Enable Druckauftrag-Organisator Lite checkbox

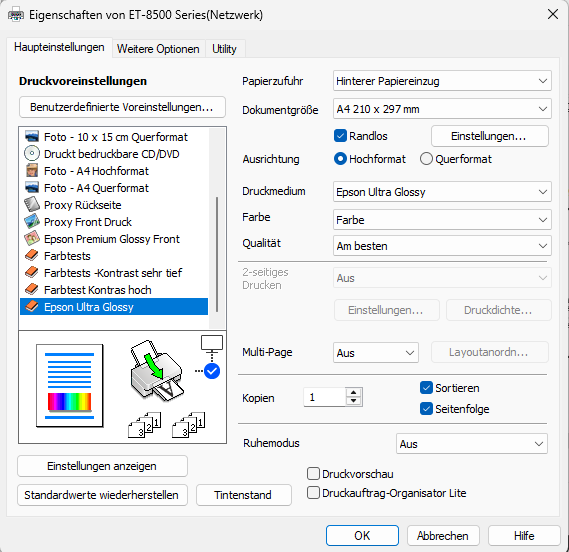313,493
